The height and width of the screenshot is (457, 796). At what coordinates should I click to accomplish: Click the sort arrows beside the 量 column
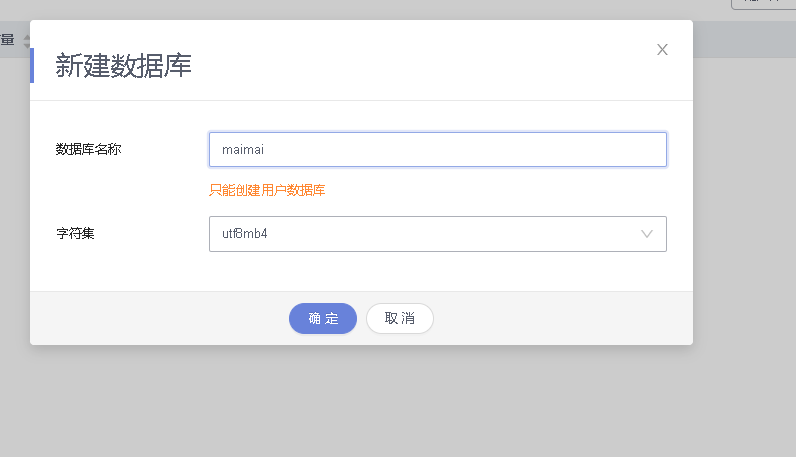pos(26,41)
